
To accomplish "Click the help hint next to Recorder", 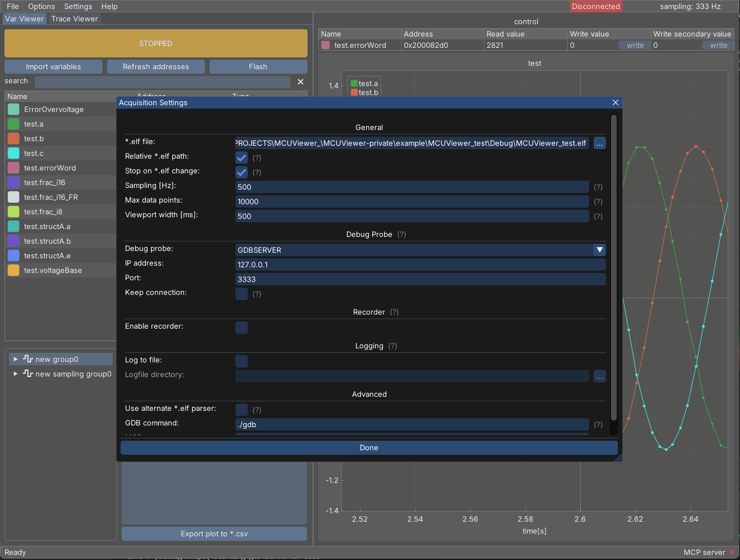I will click(394, 312).
